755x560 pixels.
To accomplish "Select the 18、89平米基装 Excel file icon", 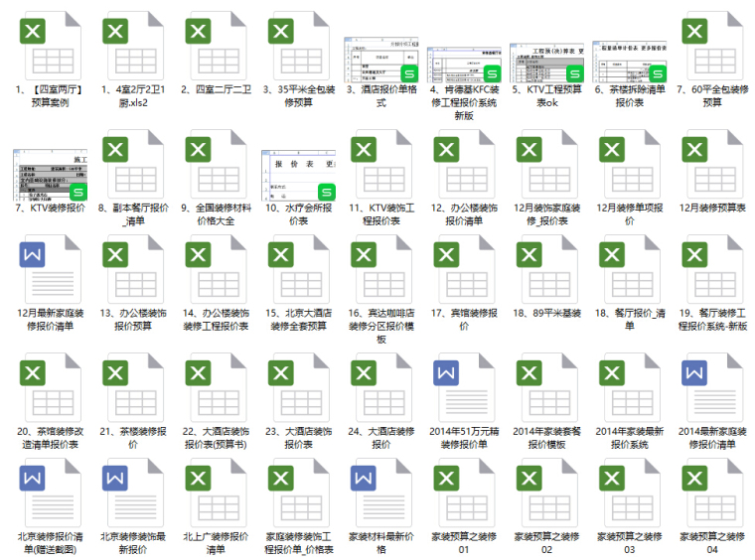I will coord(547,269).
